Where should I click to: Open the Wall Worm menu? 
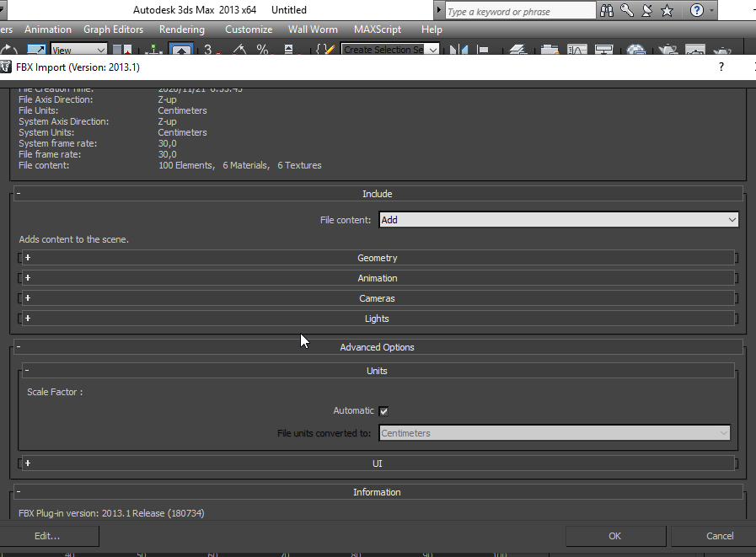pos(313,29)
